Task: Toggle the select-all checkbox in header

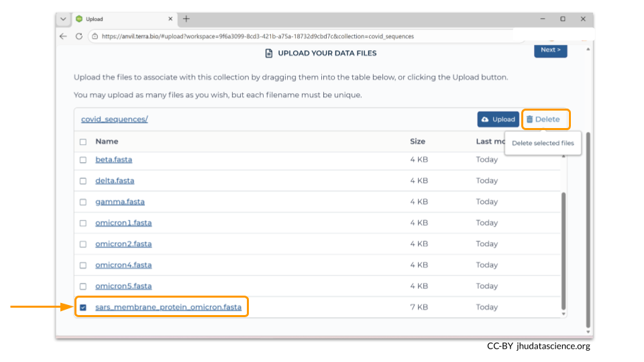Action: pyautogui.click(x=83, y=141)
